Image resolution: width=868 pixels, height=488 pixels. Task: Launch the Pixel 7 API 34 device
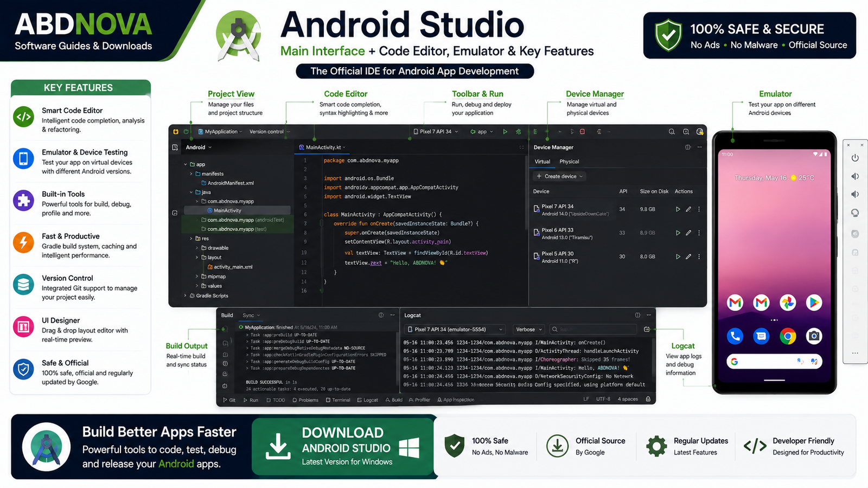click(x=678, y=209)
